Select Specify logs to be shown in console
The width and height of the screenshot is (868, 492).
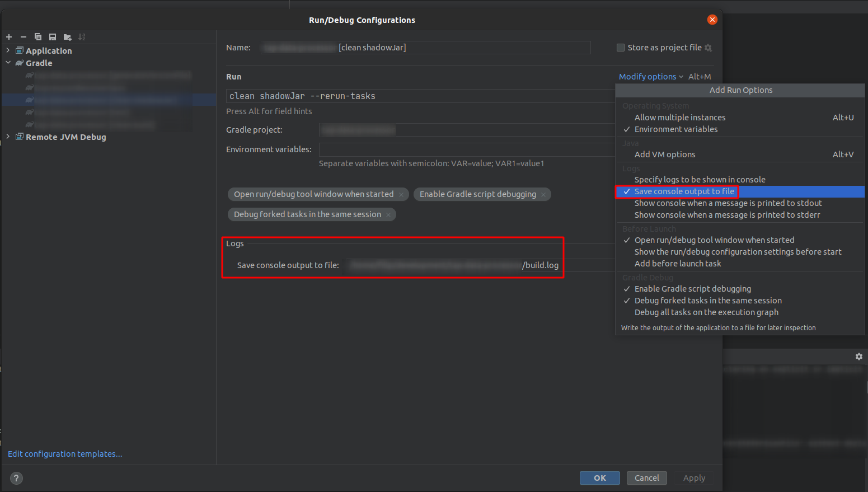(740, 180)
